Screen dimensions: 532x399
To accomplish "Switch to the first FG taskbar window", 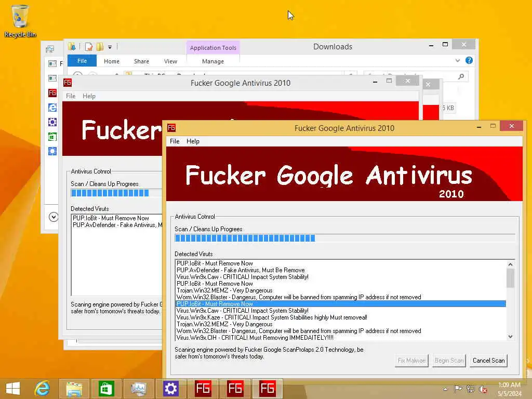I will [x=203, y=389].
